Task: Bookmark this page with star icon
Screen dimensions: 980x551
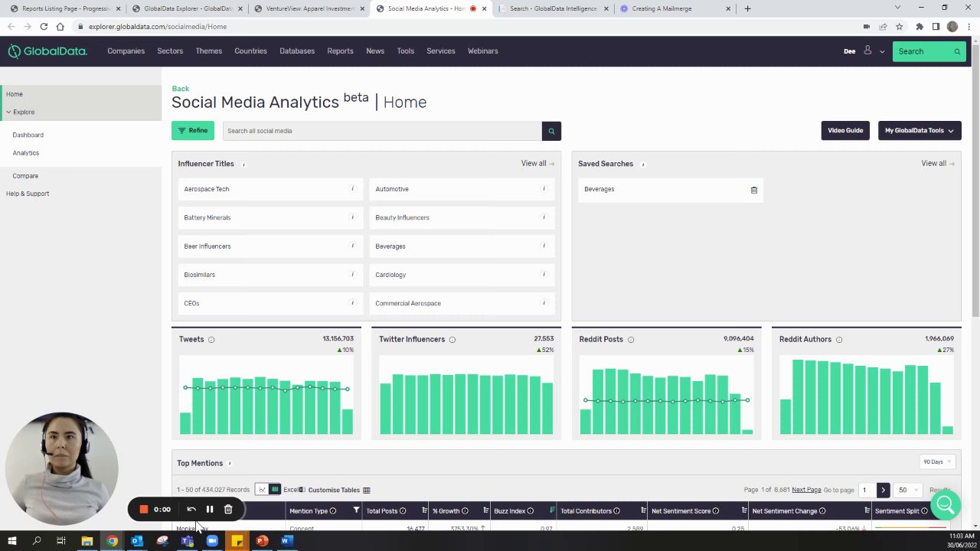Action: 900,27
